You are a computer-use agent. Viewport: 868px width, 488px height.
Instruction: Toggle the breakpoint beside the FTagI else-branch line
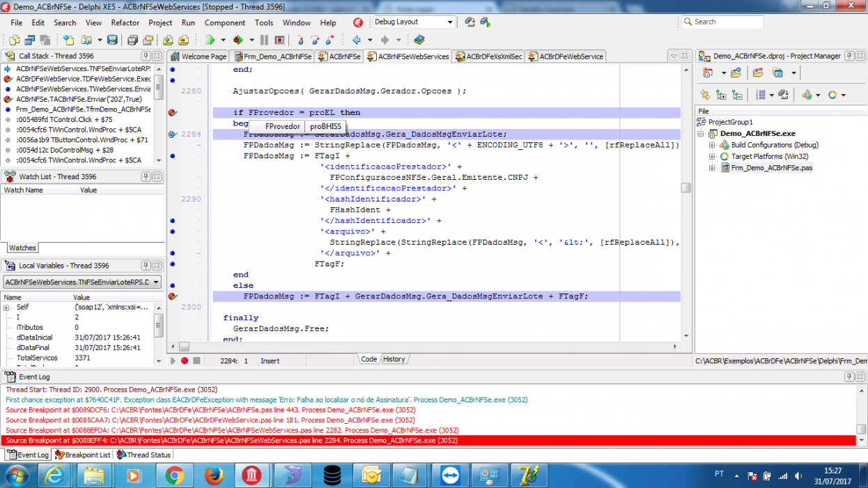(173, 296)
